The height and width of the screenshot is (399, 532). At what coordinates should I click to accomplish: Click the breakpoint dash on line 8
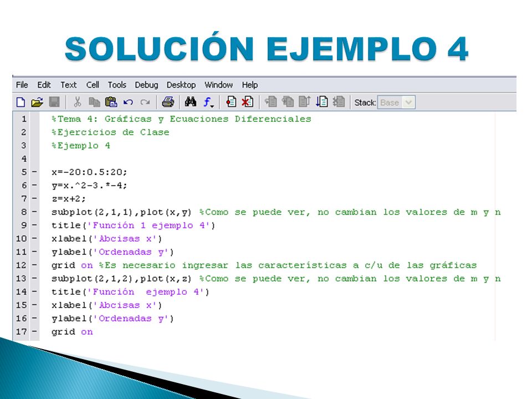coord(34,212)
